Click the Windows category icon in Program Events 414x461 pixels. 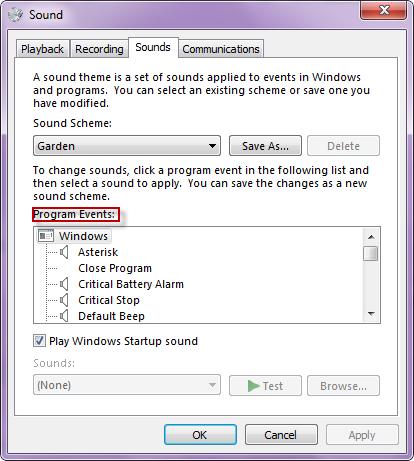pos(46,236)
